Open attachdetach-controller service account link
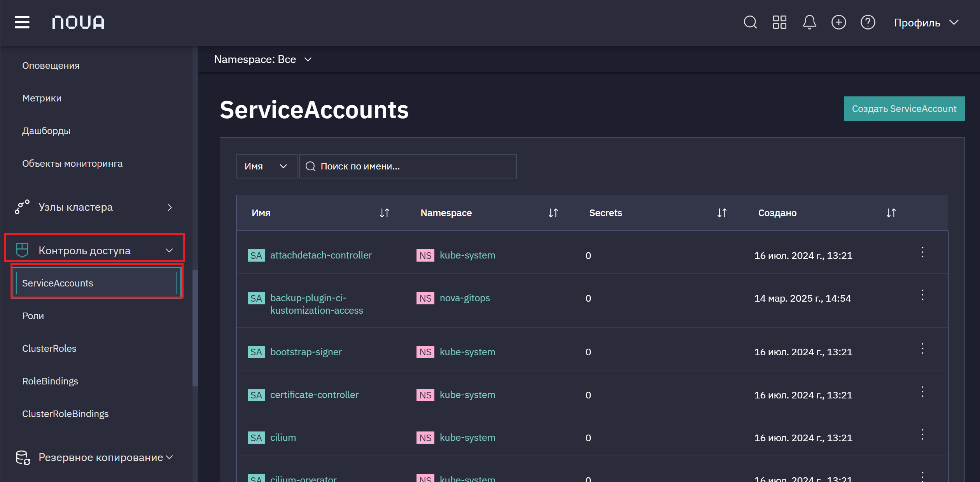The height and width of the screenshot is (482, 980). point(321,255)
